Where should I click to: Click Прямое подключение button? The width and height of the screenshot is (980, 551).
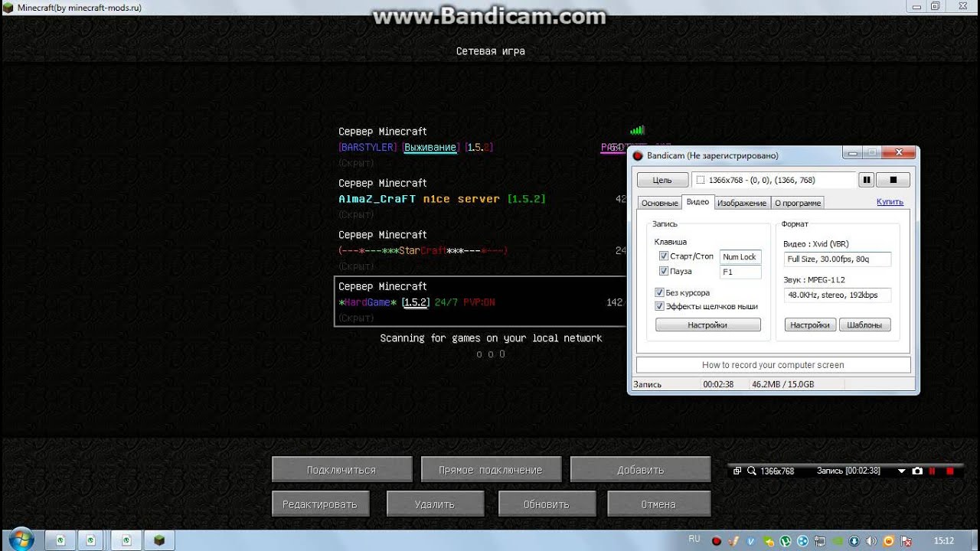click(x=491, y=470)
